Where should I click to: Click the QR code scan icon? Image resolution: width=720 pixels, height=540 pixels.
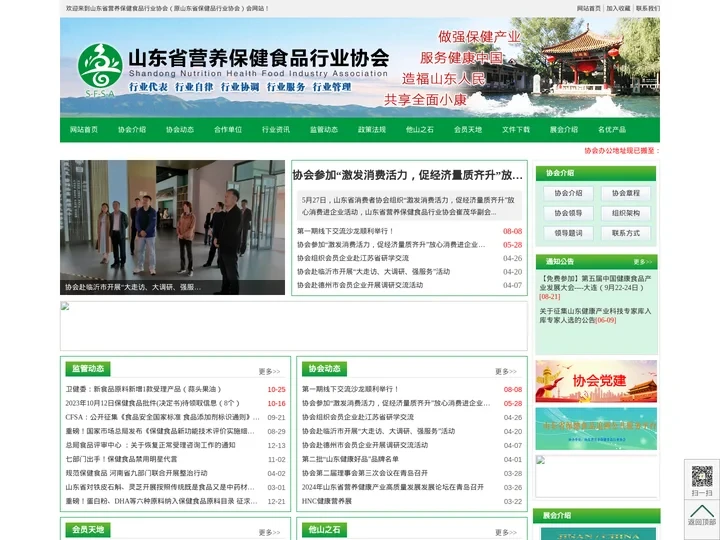pos(702,476)
